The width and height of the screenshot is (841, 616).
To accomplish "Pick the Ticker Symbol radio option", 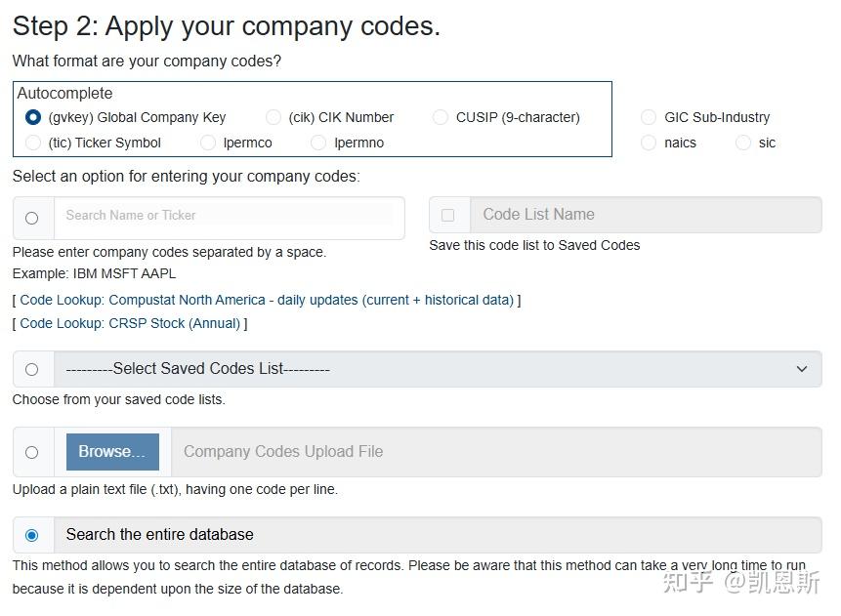I will [x=33, y=143].
